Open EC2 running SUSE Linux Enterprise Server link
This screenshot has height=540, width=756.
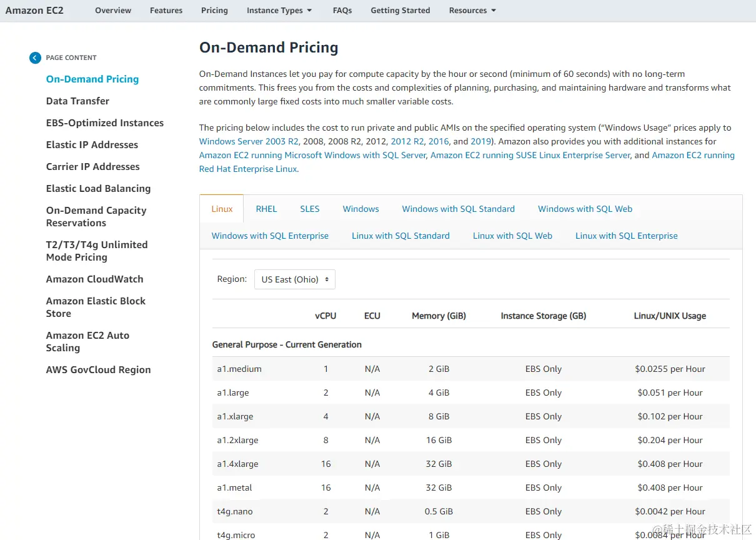530,155
